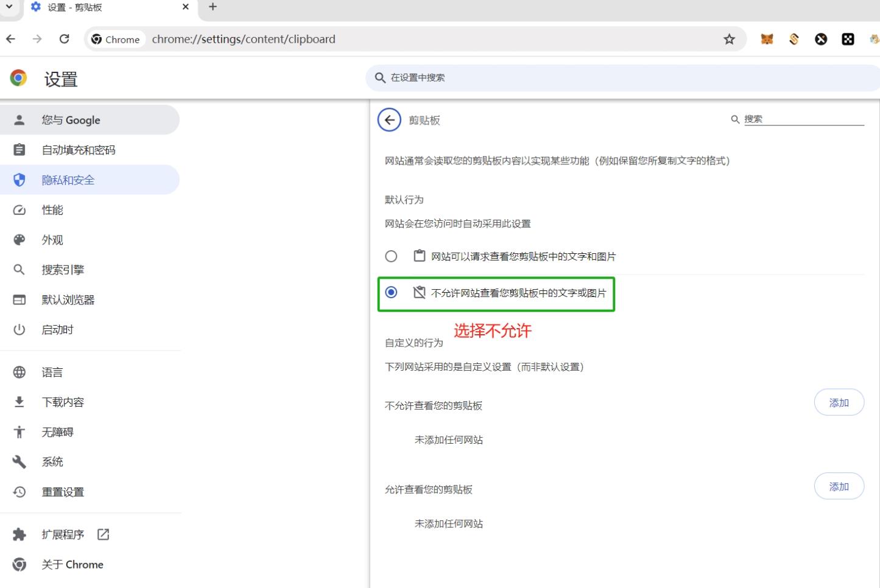Open the dice-pattern extension icon
The image size is (880, 588).
(848, 40)
